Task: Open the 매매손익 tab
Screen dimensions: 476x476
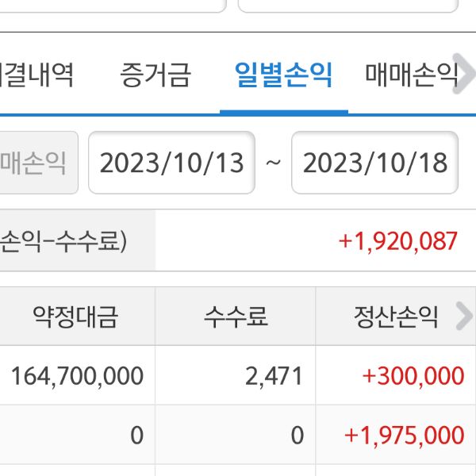Action: pyautogui.click(x=411, y=75)
